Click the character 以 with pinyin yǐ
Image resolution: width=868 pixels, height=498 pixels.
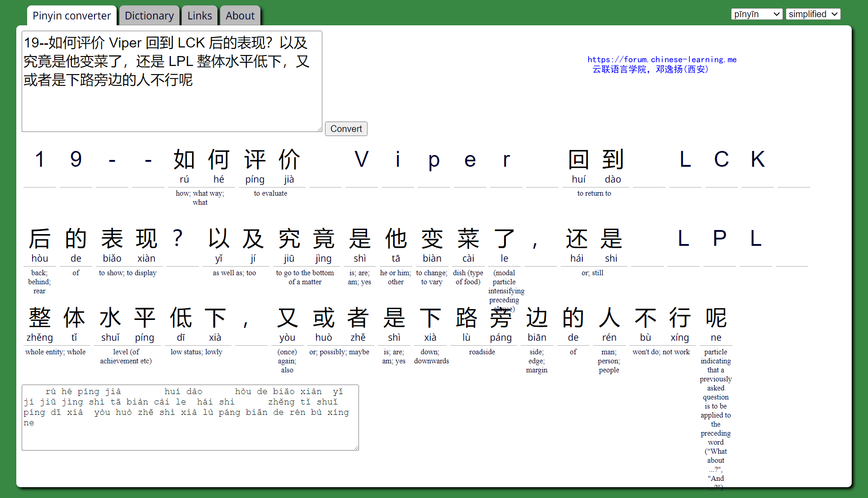tap(219, 239)
